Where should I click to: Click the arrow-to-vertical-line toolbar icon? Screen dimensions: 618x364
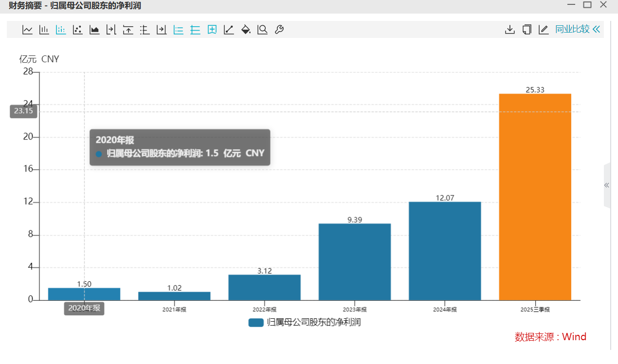111,30
